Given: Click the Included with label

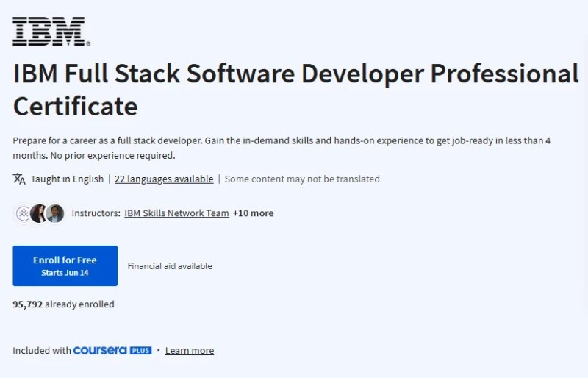Looking at the screenshot, I should (42, 351).
